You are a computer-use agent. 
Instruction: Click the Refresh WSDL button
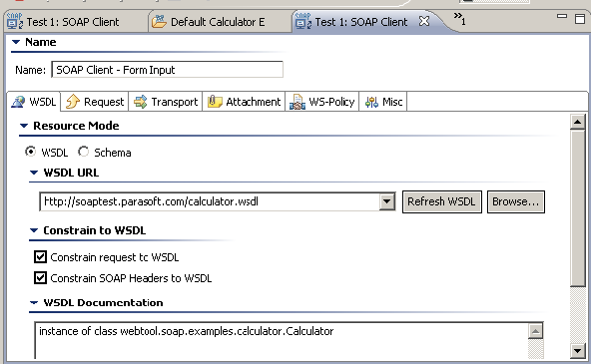[441, 201]
